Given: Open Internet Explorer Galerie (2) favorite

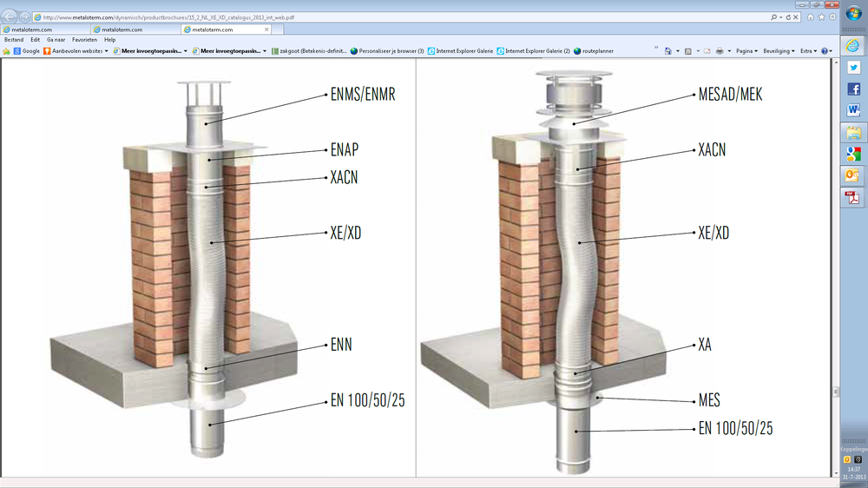Looking at the screenshot, I should [x=533, y=51].
